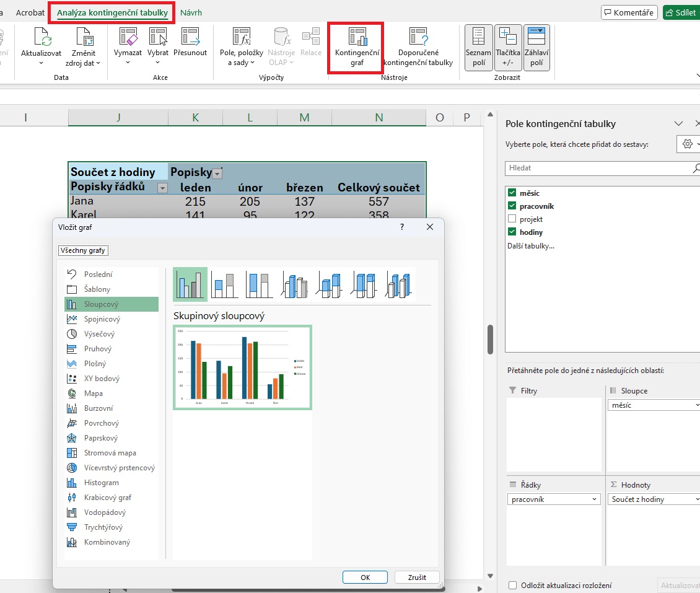Enable Odložit aktualizaci rozložení checkbox
The image size is (700, 593).
point(512,586)
